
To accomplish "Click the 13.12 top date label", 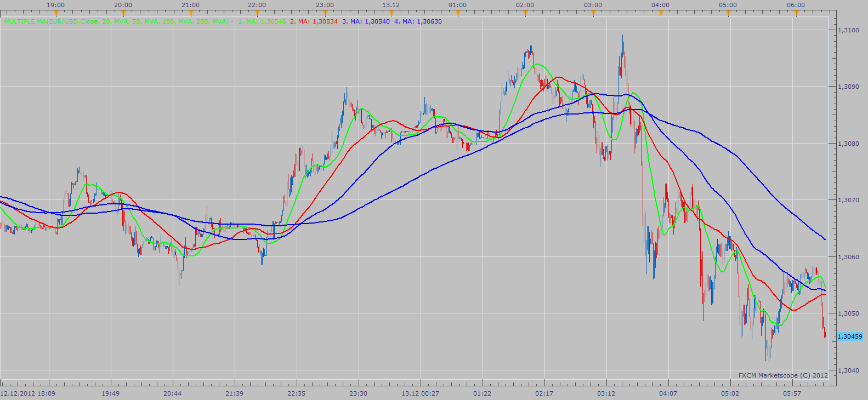I will coord(391,5).
